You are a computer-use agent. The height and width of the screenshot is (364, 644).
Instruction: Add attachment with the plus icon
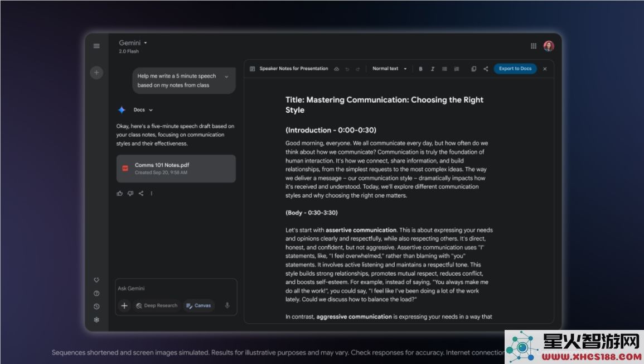click(x=124, y=305)
